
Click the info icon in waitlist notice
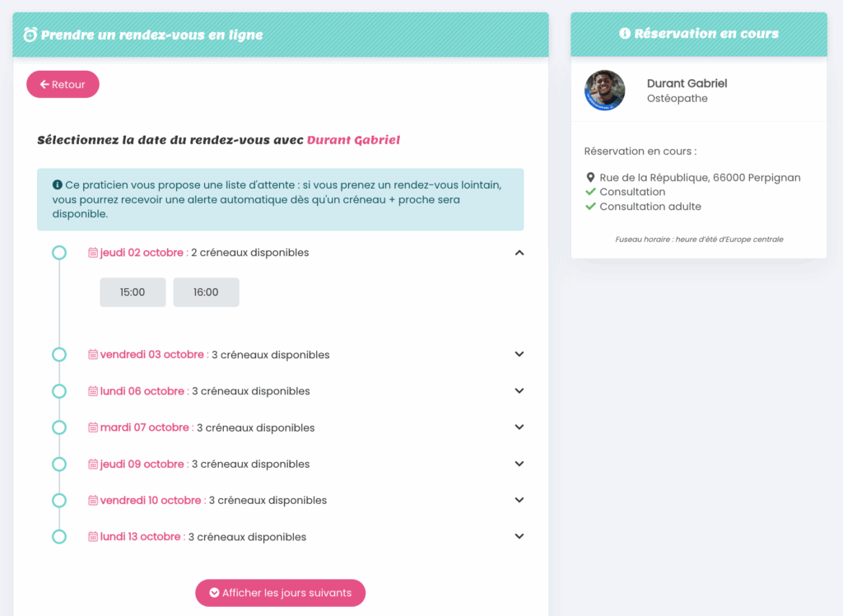[x=58, y=184]
